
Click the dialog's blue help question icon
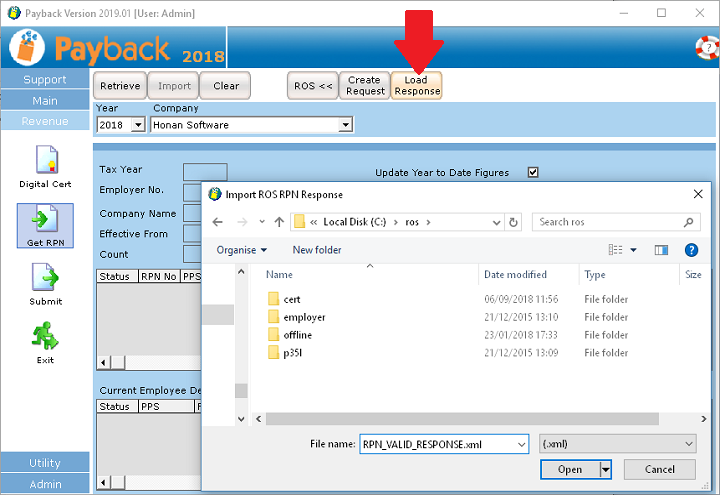coord(691,250)
